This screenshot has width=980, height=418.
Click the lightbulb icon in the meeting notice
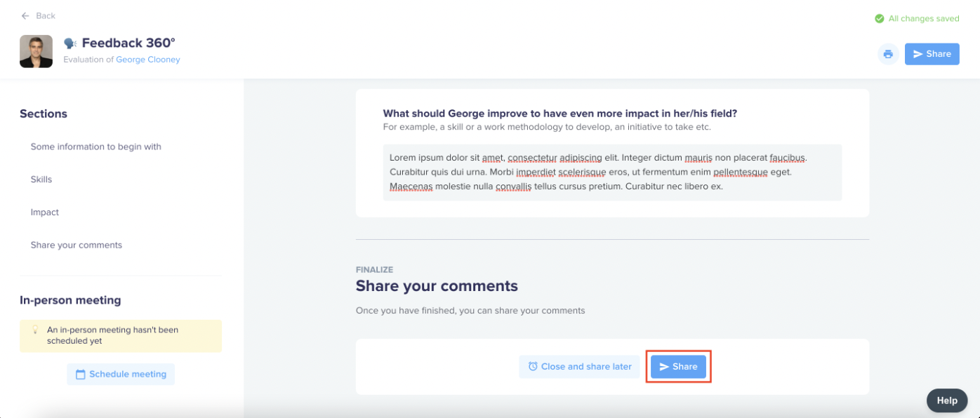[x=35, y=330]
